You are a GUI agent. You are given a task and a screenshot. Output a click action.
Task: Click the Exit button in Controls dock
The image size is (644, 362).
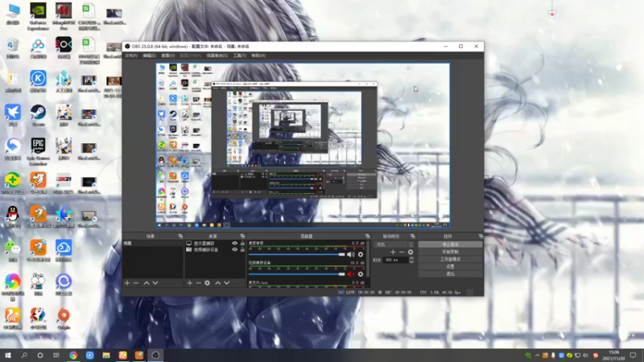(450, 274)
